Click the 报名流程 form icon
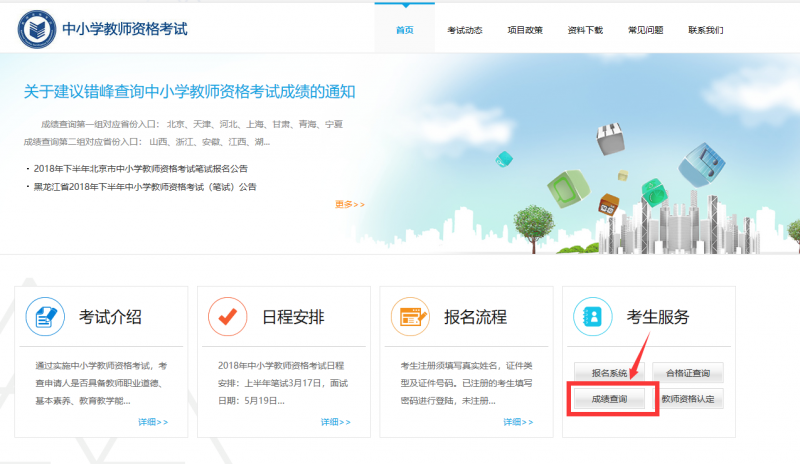The image size is (800, 464). (410, 316)
